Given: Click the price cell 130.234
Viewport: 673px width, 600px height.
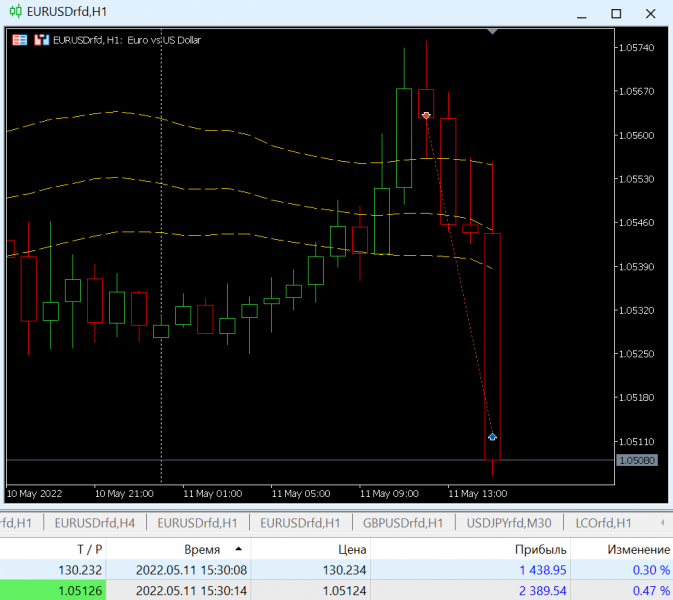Looking at the screenshot, I should (x=344, y=570).
